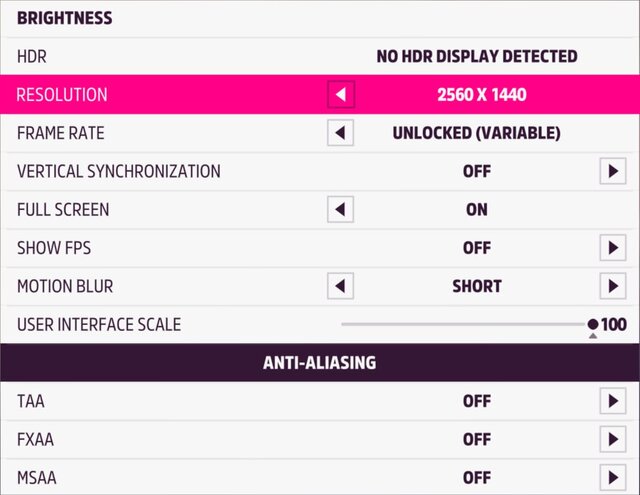
Task: Toggle the Full Screen ON value
Action: coord(476,210)
